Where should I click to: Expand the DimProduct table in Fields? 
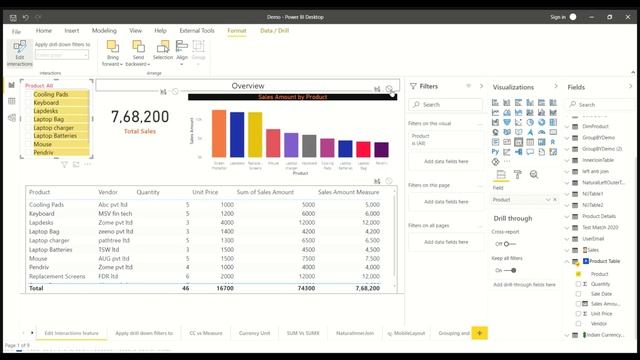[567, 127]
